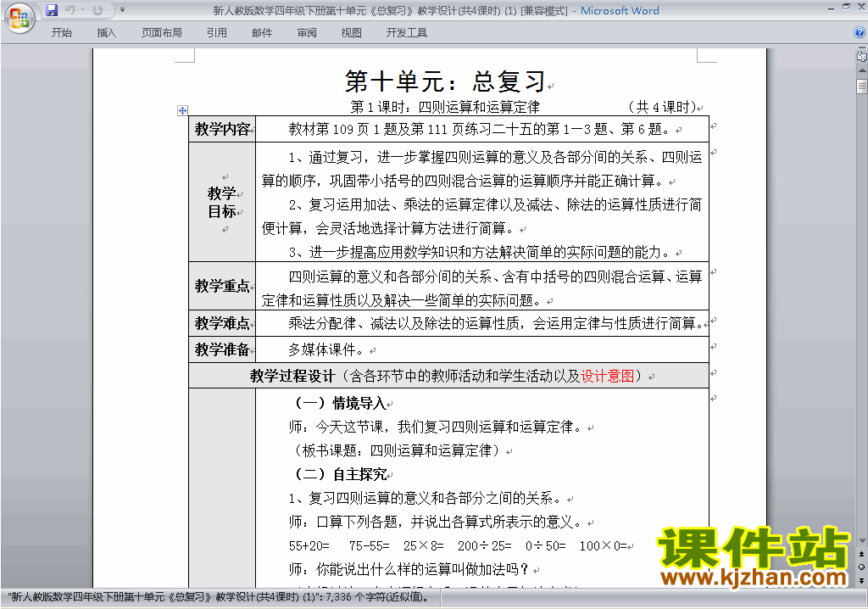Screen dimensions: 868x609
Task: Click the line （板书课题：四则运算和运算定律）
Action: tap(398, 450)
